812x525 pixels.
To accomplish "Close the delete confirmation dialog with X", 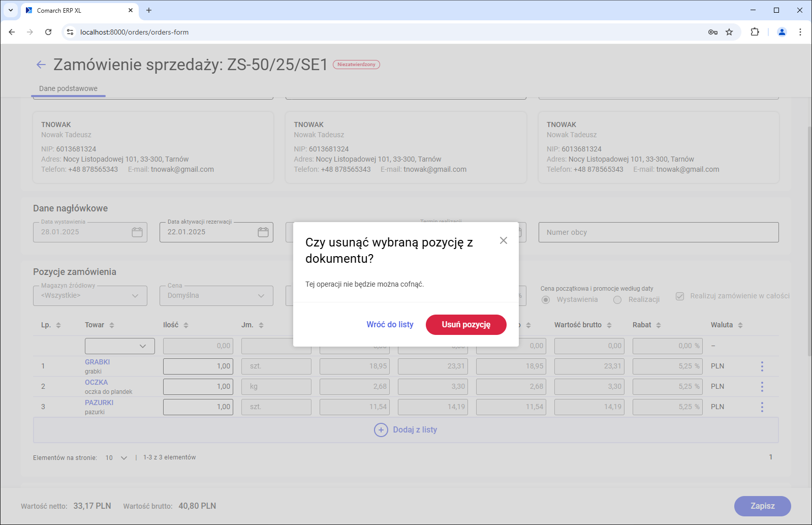I will tap(503, 240).
